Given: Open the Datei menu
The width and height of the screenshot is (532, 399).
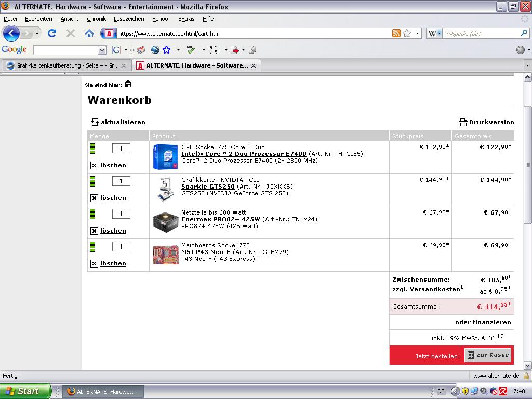Looking at the screenshot, I should click(x=10, y=19).
